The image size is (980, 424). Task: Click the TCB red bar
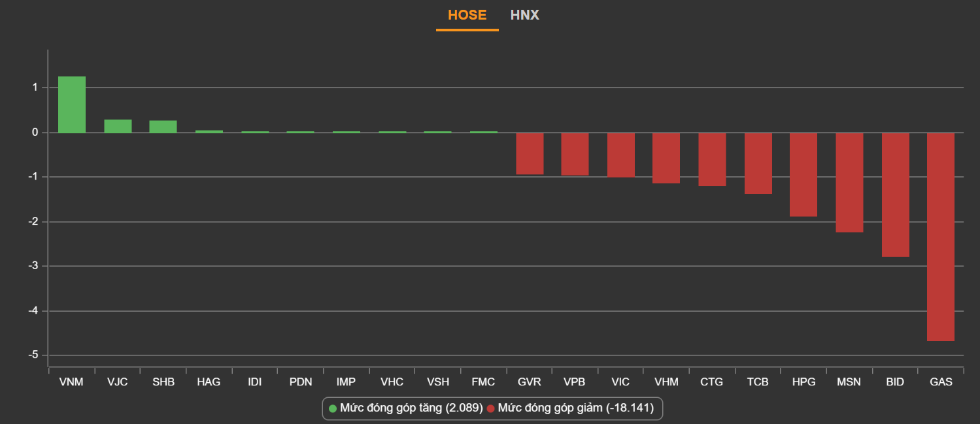pos(758,163)
